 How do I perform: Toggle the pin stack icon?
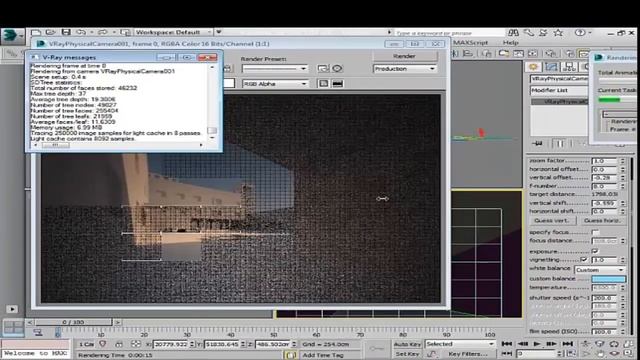538,143
